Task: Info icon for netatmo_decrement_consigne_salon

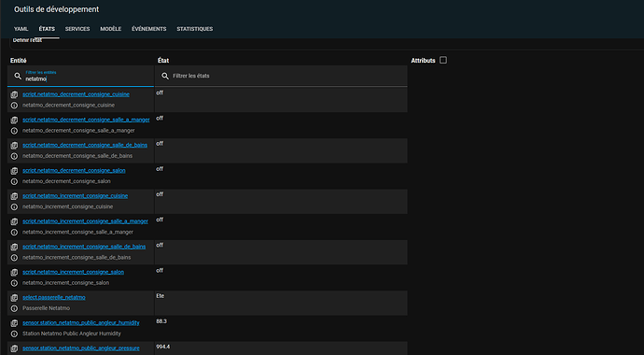Action: [14, 181]
